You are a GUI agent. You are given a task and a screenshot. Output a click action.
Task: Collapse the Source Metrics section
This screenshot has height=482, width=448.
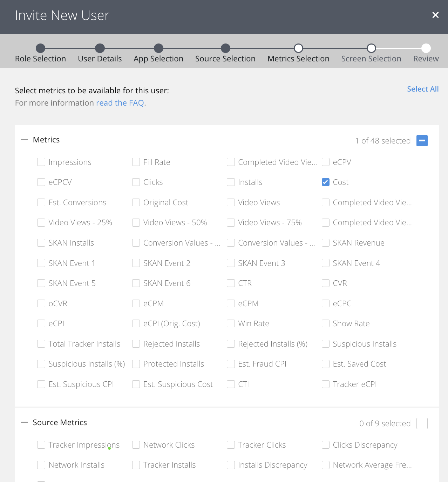click(24, 422)
